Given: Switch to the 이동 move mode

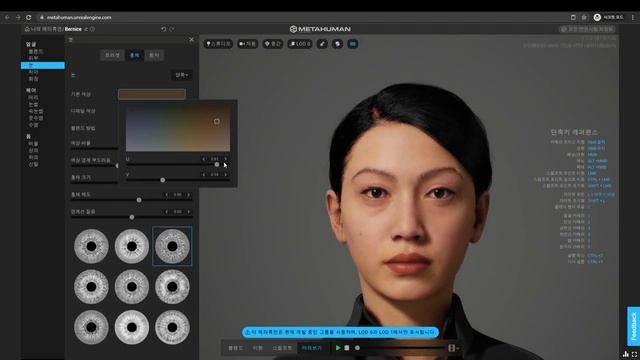Looking at the screenshot, I should click(258, 348).
